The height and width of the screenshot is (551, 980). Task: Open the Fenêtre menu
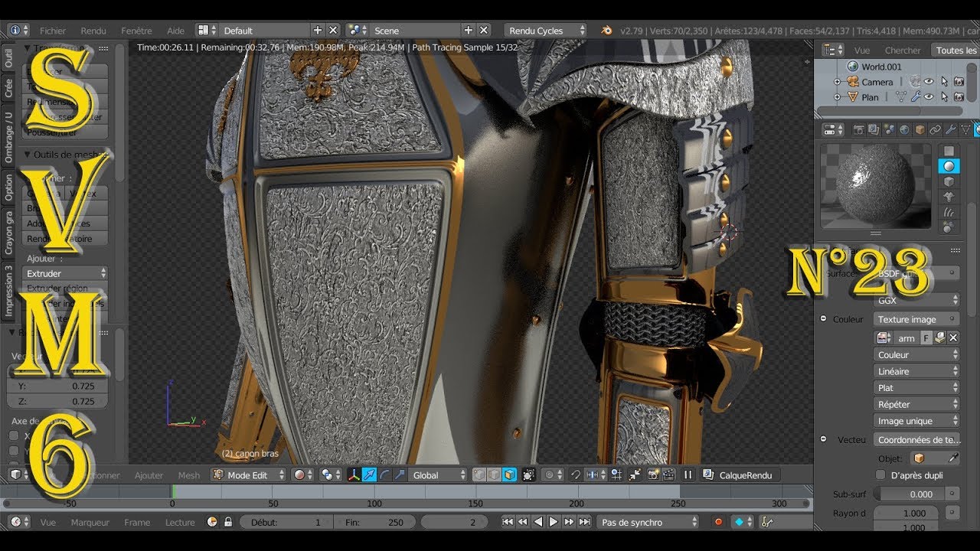tap(136, 31)
